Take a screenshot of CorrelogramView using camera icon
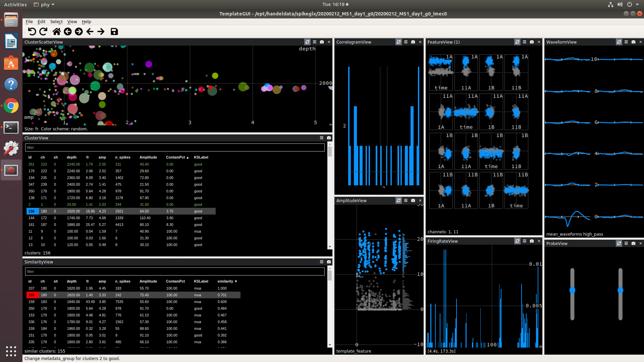Screen dimensions: 644x362 [413, 42]
